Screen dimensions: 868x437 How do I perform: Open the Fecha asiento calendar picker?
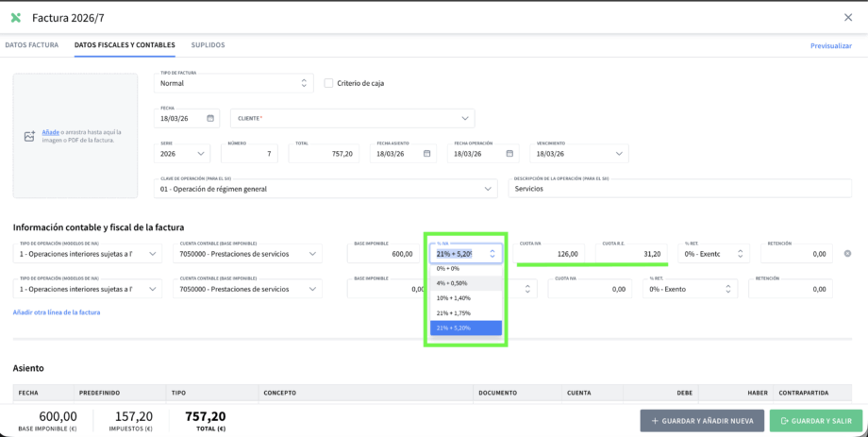tap(427, 153)
